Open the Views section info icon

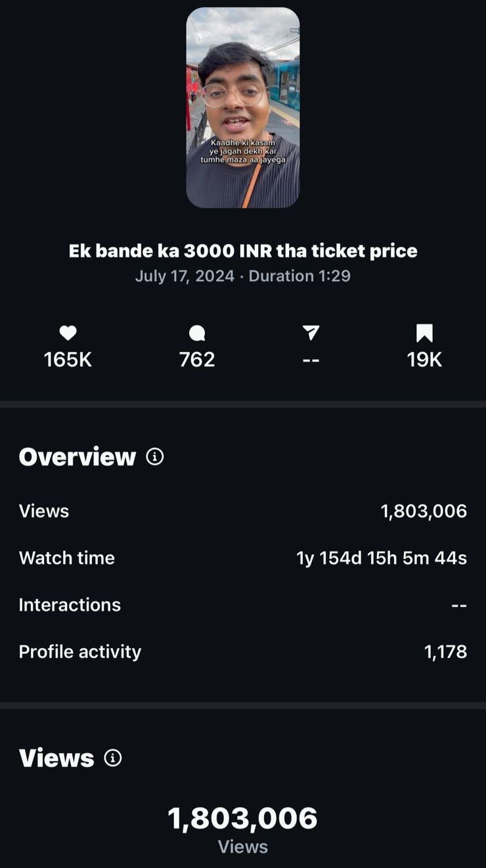(113, 758)
